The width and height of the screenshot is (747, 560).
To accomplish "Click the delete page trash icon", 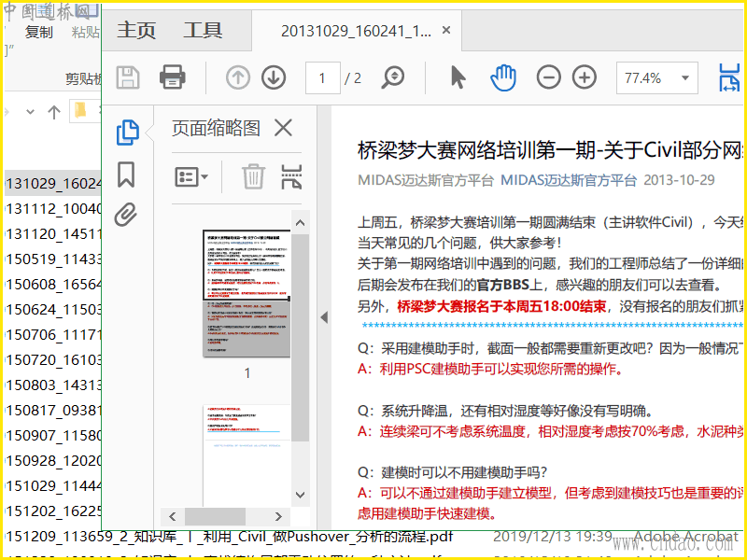I will point(253,176).
